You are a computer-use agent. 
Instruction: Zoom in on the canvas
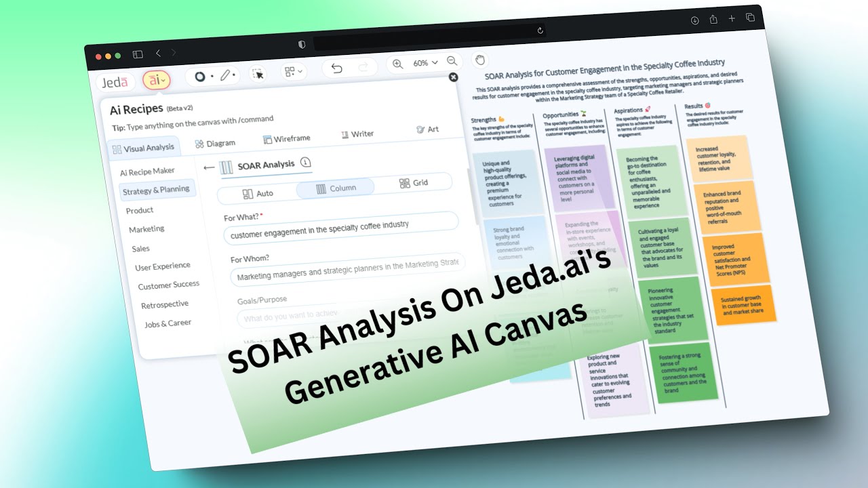coord(398,64)
